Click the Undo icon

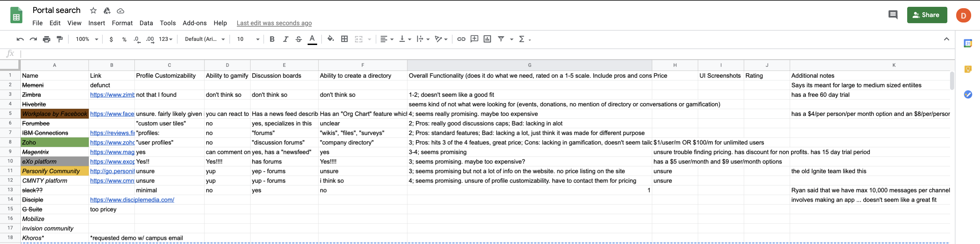pos(20,39)
